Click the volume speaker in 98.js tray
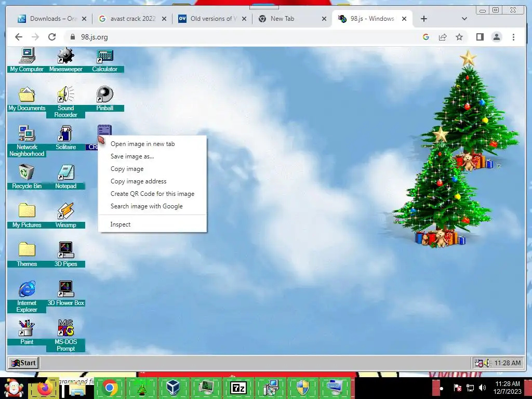Screen dimensions: 532x399 pyautogui.click(x=487, y=363)
